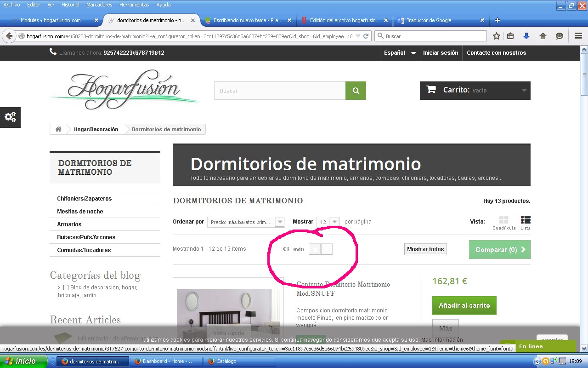Switch to the Traductor de Google tab
Screen dimensions: 588x368
[x=441, y=20]
